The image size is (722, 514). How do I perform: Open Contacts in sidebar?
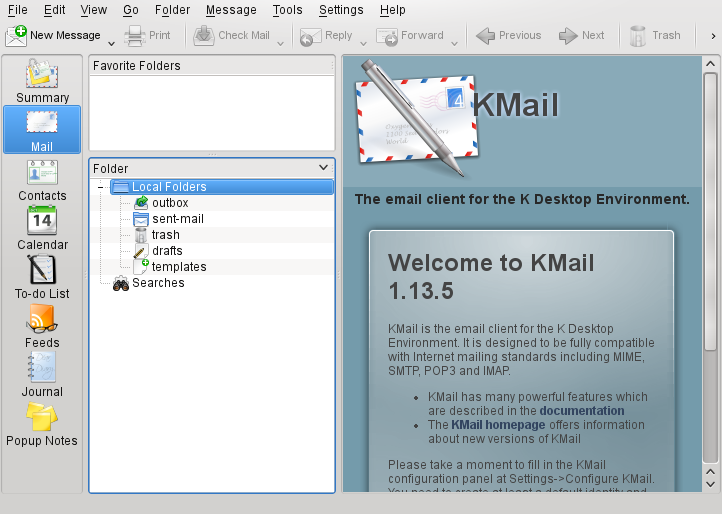[x=42, y=180]
